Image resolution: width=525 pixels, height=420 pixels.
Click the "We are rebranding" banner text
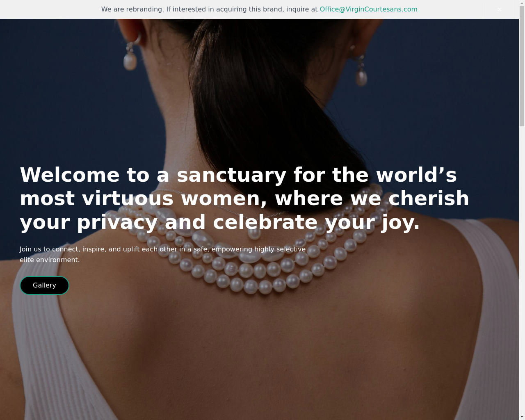coord(210,9)
